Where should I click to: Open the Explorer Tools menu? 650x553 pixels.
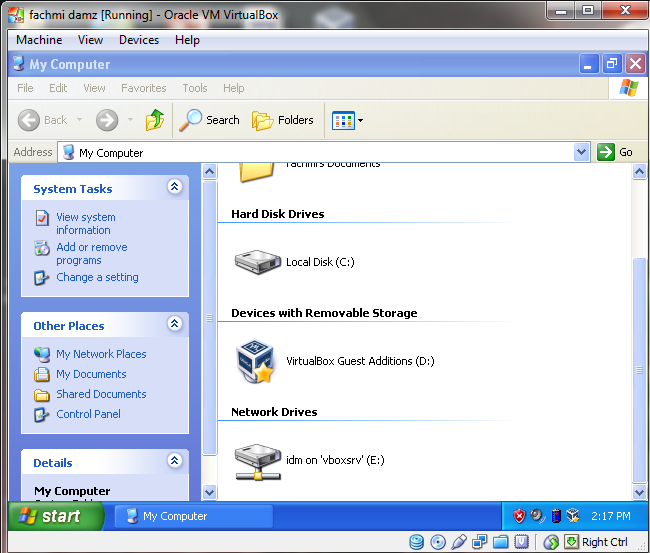click(x=195, y=88)
